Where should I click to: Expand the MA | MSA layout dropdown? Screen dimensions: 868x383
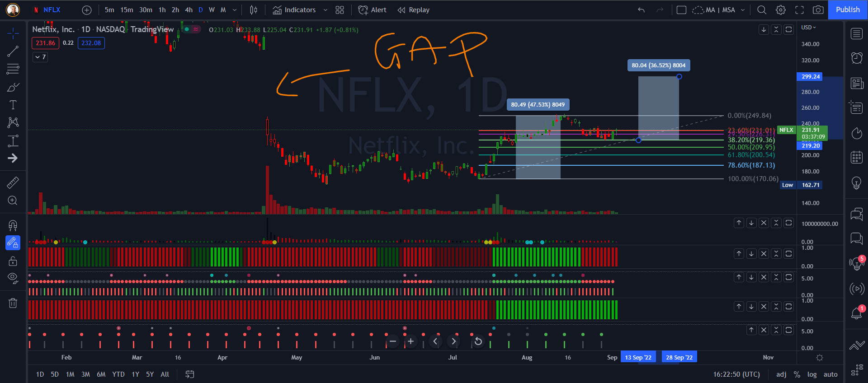(743, 10)
